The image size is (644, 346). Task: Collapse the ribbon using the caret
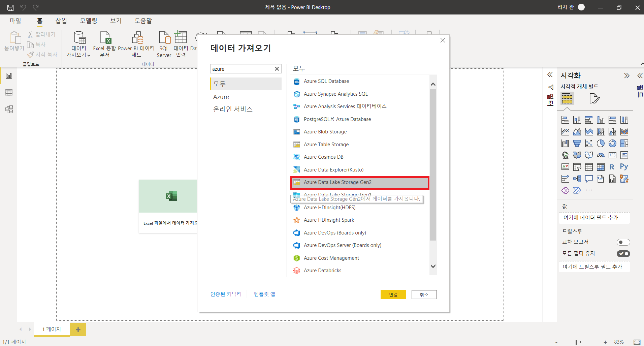coord(642,64)
